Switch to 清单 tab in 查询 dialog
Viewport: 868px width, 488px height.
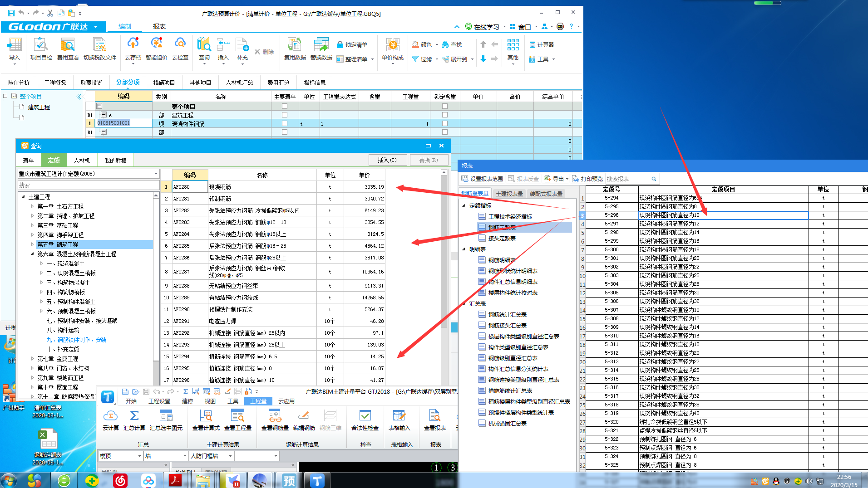point(28,160)
